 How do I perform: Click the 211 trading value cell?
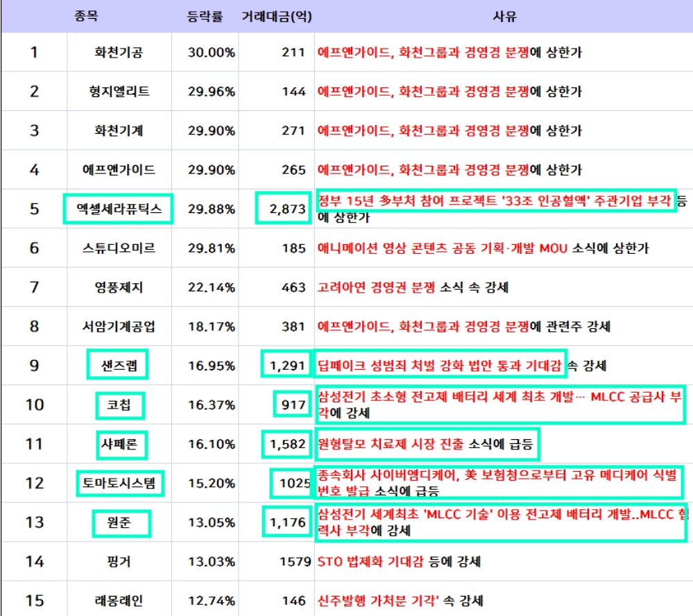click(293, 52)
